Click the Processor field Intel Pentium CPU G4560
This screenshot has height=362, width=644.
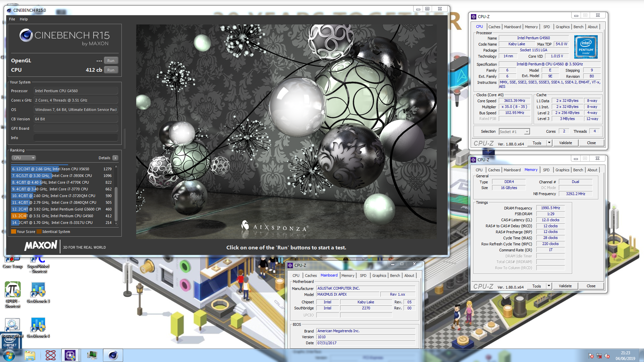(76, 91)
